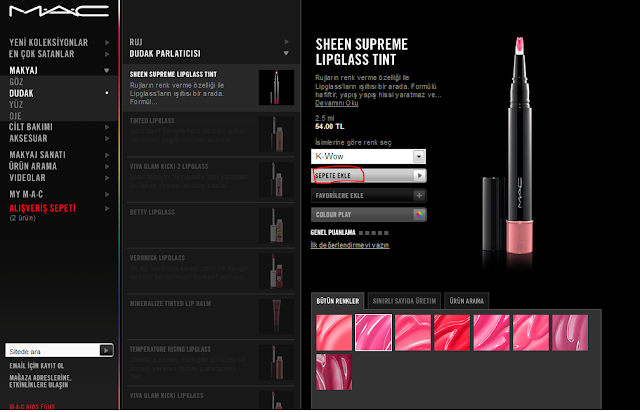The width and height of the screenshot is (640, 412).
Task: Select the dark berry shade swatch
Action: (334, 372)
